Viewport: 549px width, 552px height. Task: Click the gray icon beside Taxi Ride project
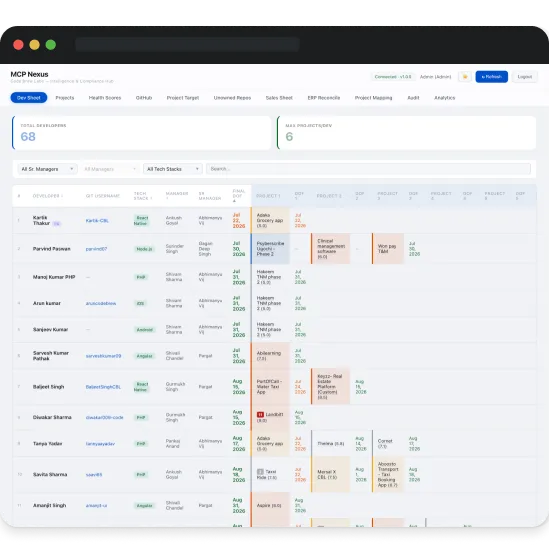point(260,472)
